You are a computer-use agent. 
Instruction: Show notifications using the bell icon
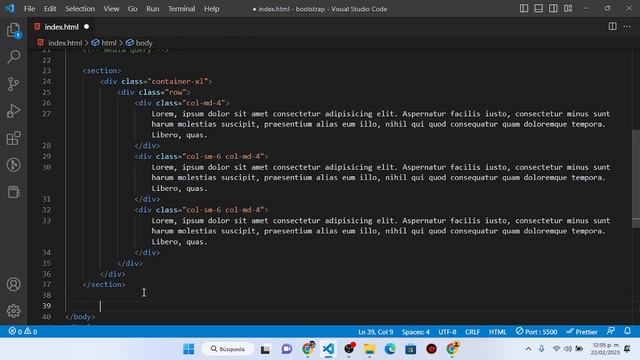tap(627, 331)
